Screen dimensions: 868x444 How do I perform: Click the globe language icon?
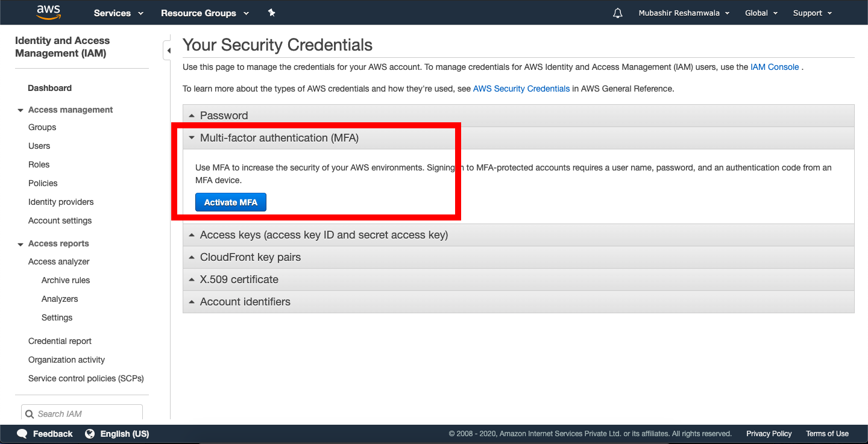(90, 434)
